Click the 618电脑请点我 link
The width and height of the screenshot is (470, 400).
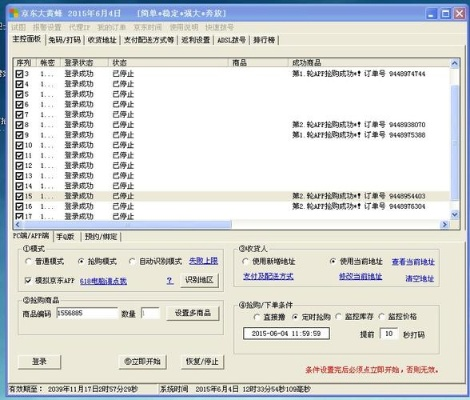(x=103, y=281)
